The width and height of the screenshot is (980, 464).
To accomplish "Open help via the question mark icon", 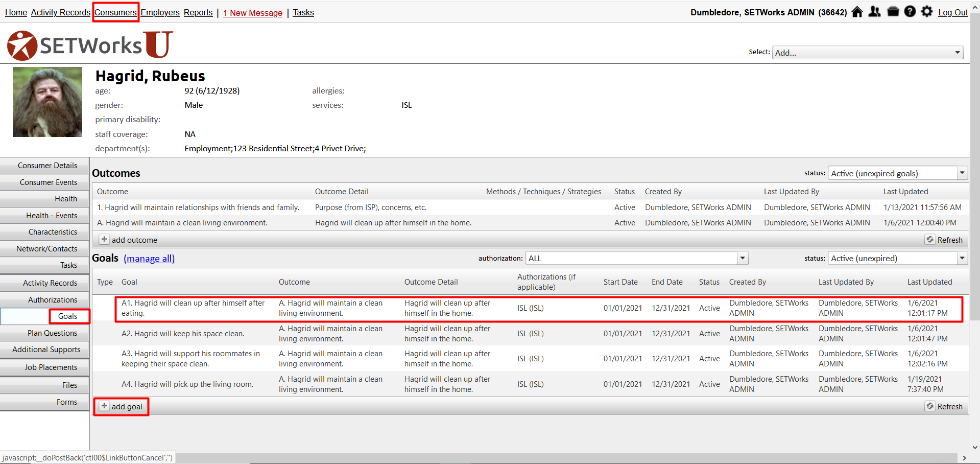I will click(x=910, y=12).
